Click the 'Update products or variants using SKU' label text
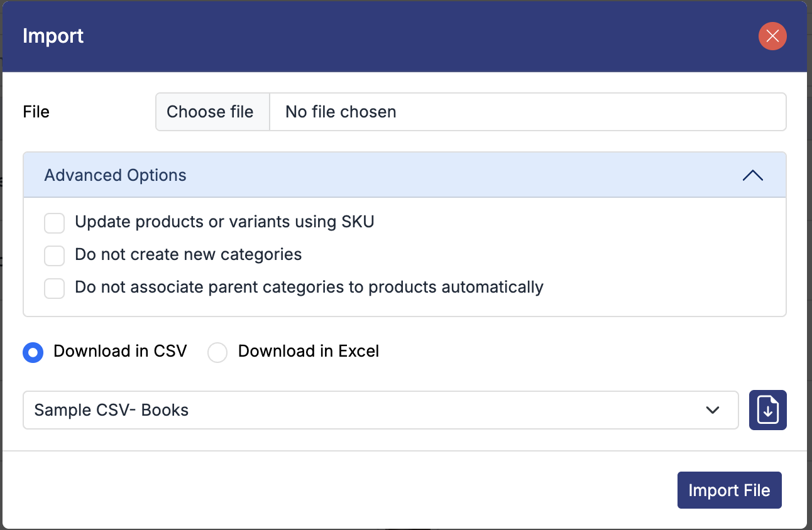The image size is (812, 530). click(224, 222)
